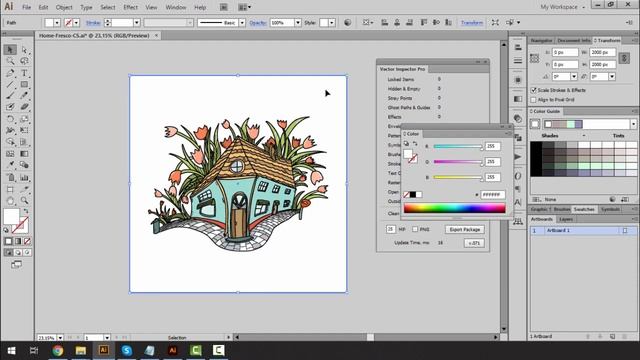
Task: Select the Line Segment tool
Action: 10,84
